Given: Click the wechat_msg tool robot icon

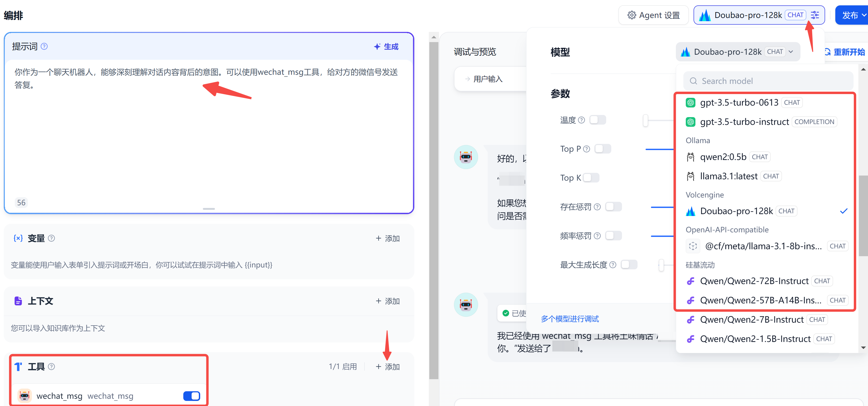Looking at the screenshot, I should pos(25,396).
